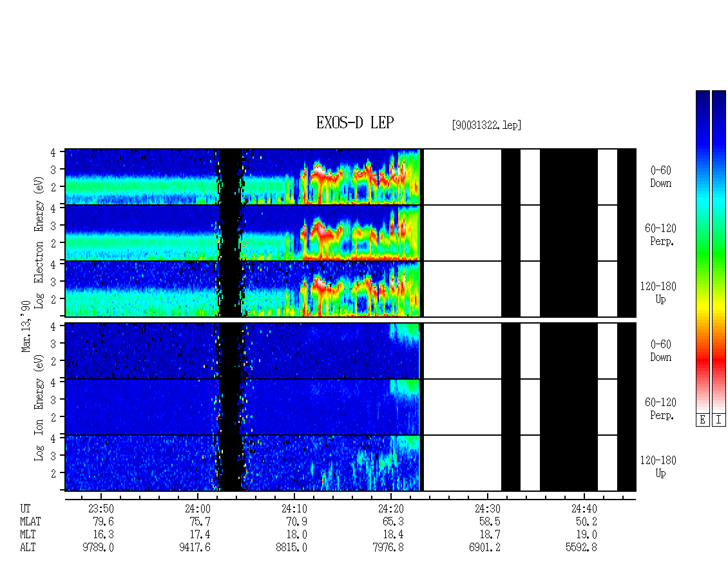Click the Log Ion Energy (eV) axis label
728x564 pixels.
point(39,408)
